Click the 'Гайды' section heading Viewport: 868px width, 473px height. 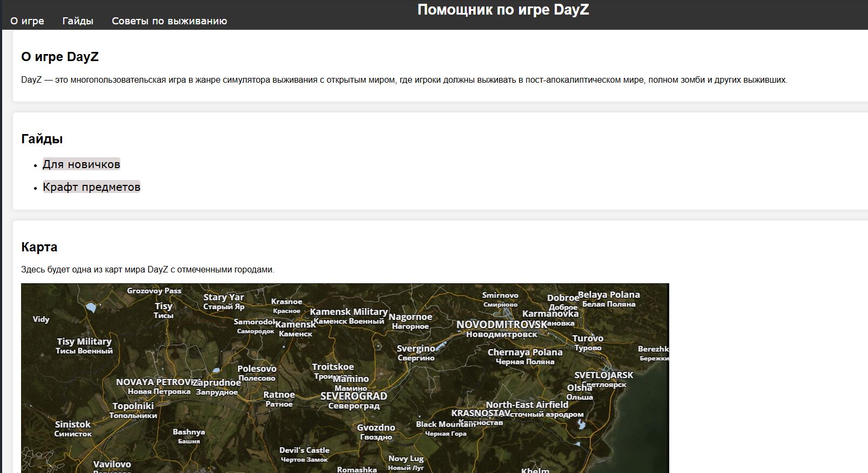pyautogui.click(x=42, y=139)
